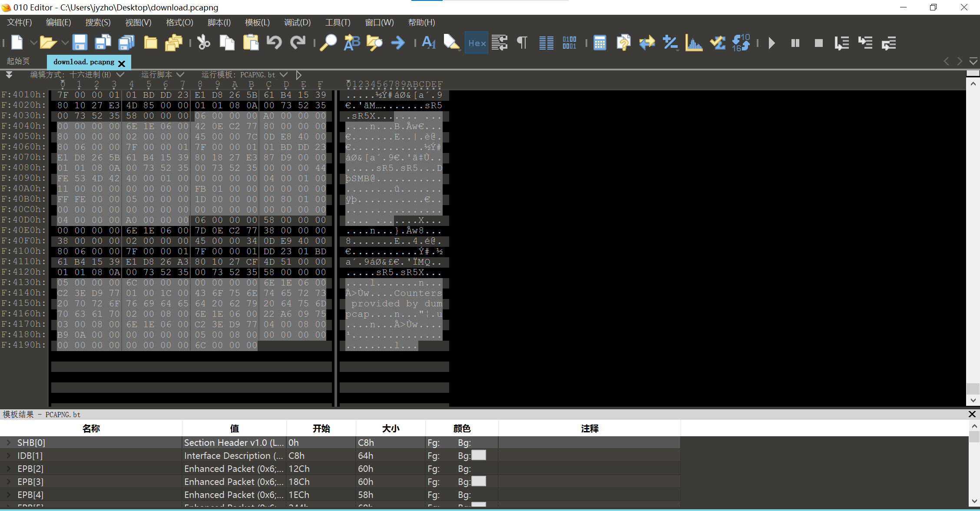Open the base converter 10/16 tool
The height and width of the screenshot is (511, 980).
point(741,43)
